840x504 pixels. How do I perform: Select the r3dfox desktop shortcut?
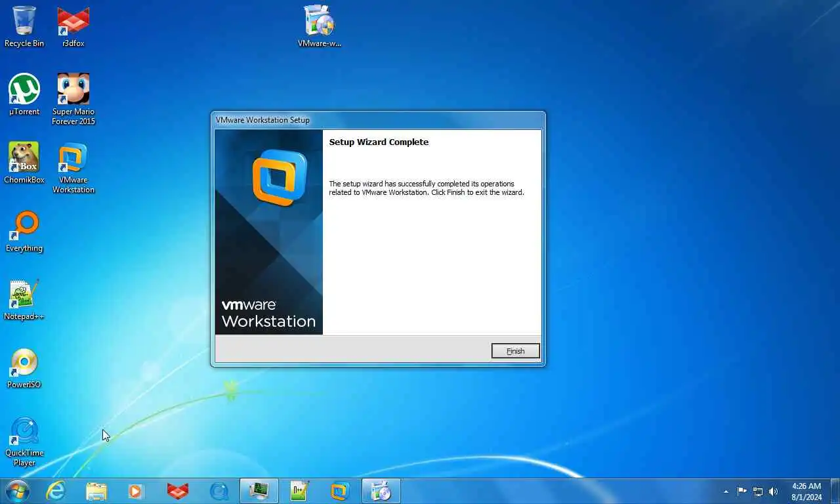pos(73,26)
